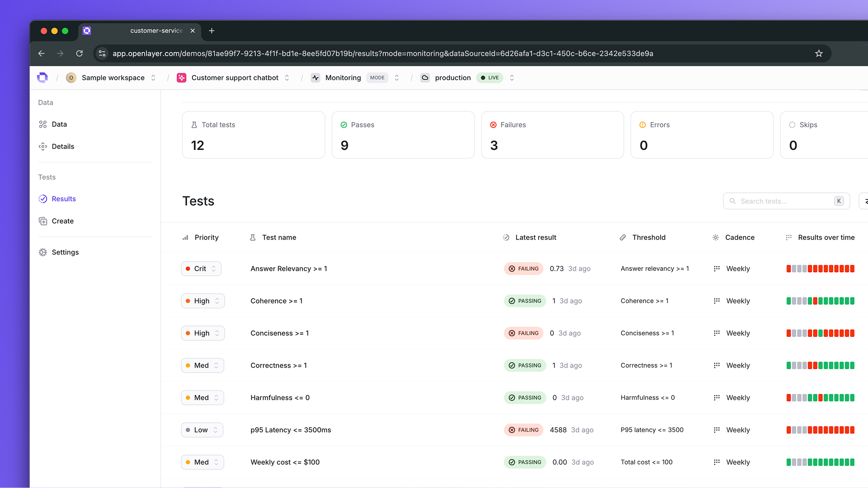Click the Errors card warning icon
This screenshot has height=488, width=868.
click(643, 125)
